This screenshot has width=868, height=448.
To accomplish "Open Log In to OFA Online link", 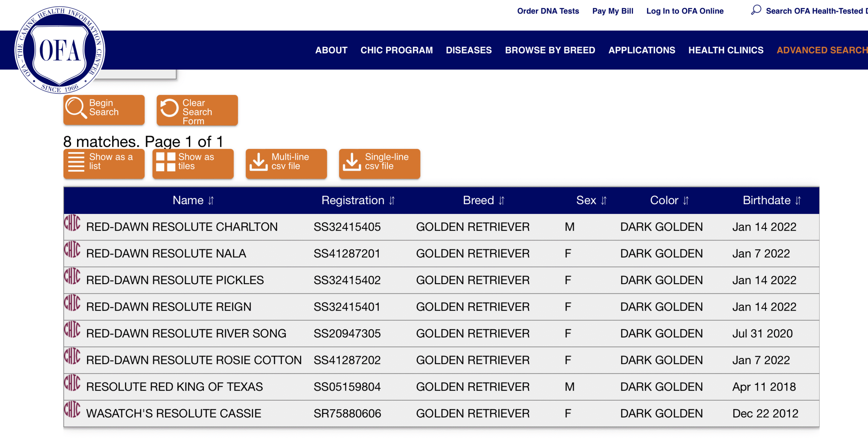I will click(685, 11).
